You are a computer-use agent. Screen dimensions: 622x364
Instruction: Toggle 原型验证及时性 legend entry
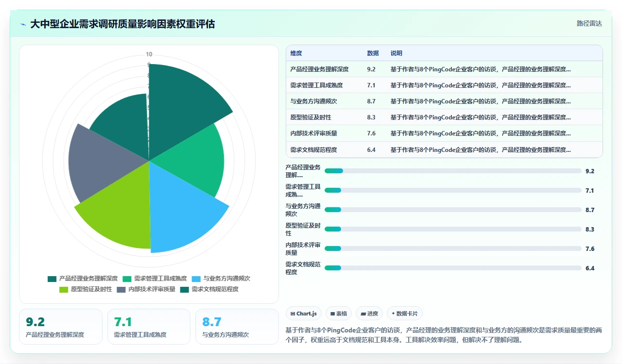click(86, 289)
